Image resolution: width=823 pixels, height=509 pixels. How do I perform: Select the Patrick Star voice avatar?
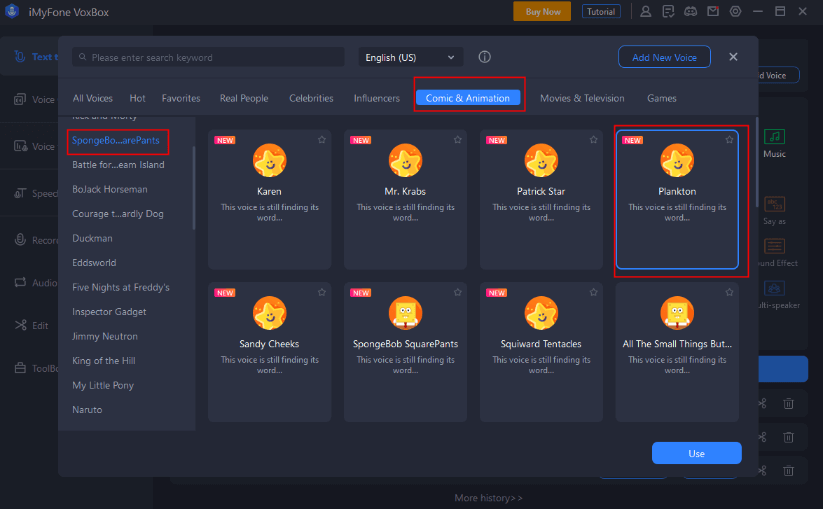coord(541,160)
